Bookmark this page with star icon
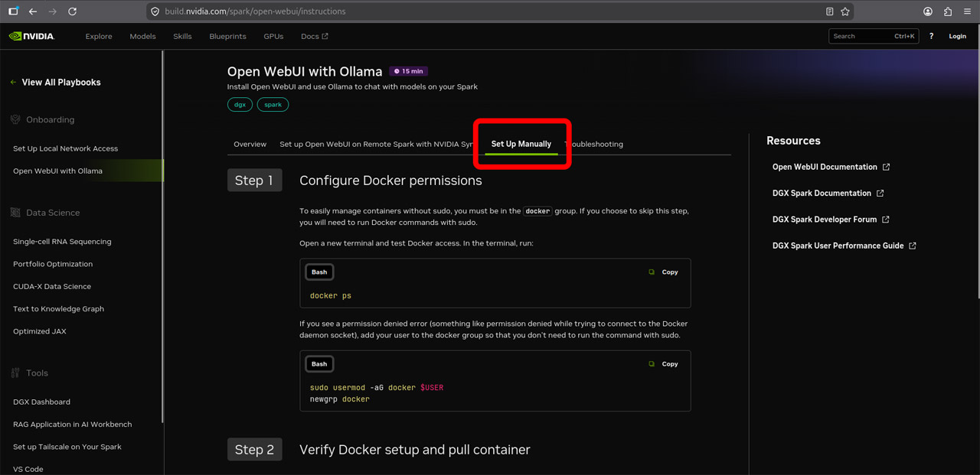The width and height of the screenshot is (980, 475). pyautogui.click(x=845, y=11)
